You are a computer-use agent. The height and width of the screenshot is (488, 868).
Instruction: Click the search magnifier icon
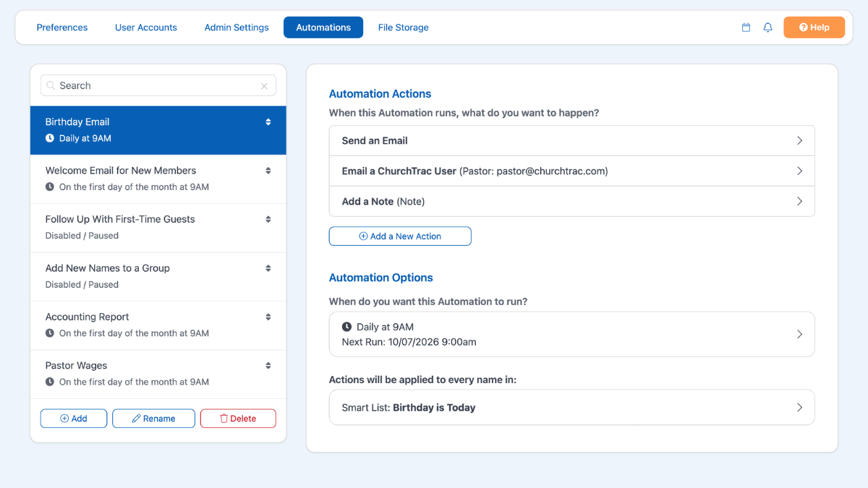(51, 85)
